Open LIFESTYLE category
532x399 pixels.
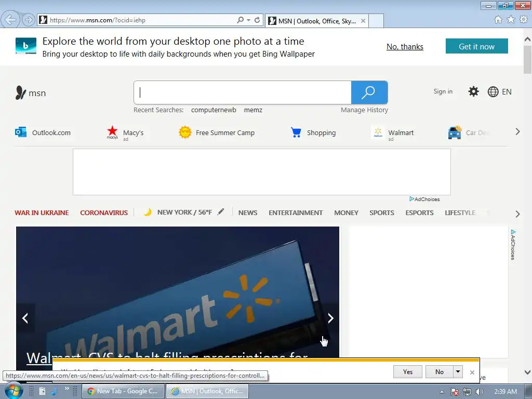pos(460,212)
